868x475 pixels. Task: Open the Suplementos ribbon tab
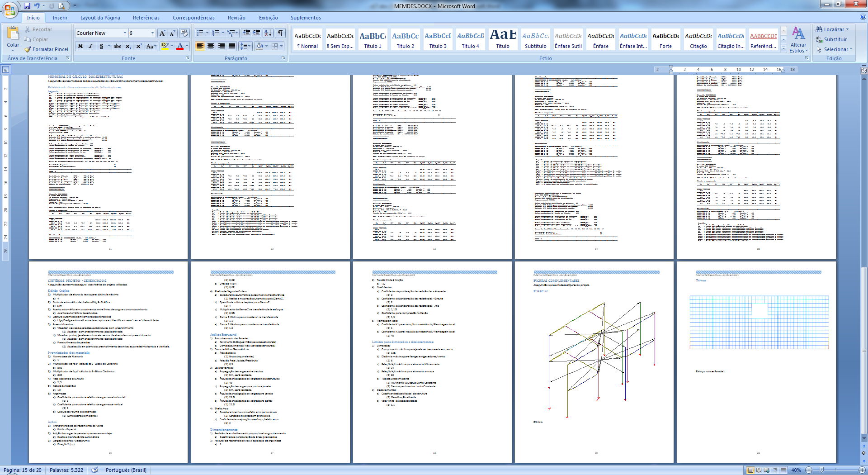coord(306,18)
